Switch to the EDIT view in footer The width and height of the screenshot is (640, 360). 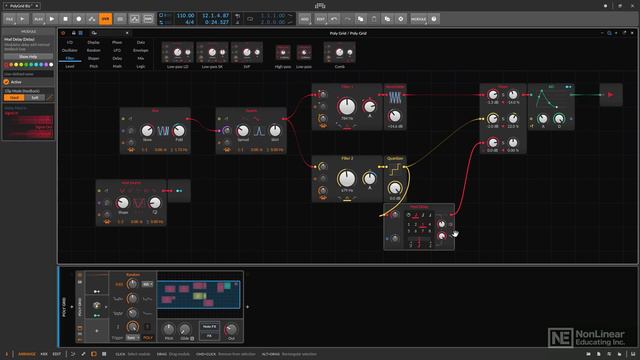[x=57, y=354]
